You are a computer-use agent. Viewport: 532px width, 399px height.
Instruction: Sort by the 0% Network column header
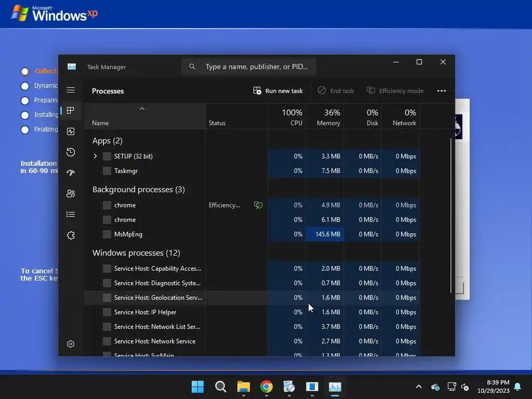point(401,116)
